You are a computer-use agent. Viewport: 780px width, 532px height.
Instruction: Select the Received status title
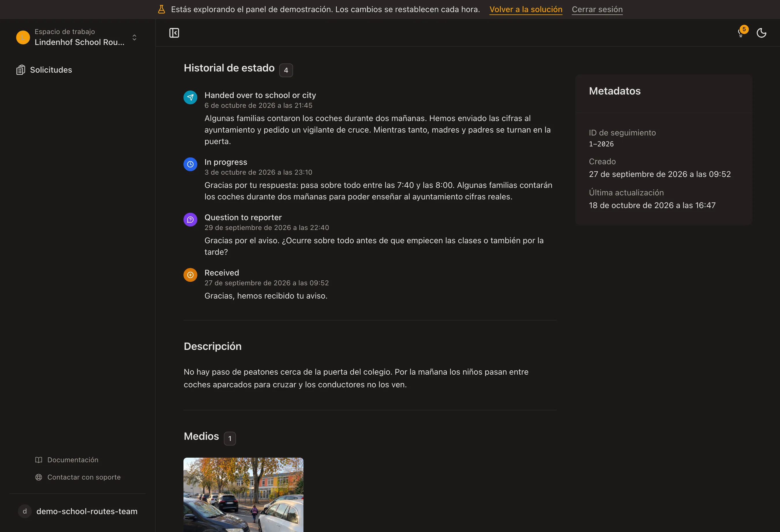pyautogui.click(x=222, y=273)
